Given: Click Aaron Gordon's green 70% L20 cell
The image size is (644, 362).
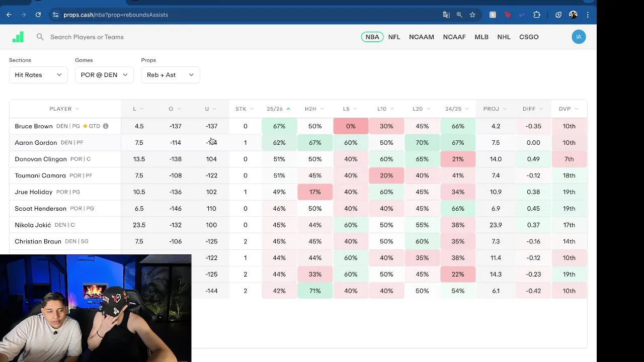Looking at the screenshot, I should (422, 143).
